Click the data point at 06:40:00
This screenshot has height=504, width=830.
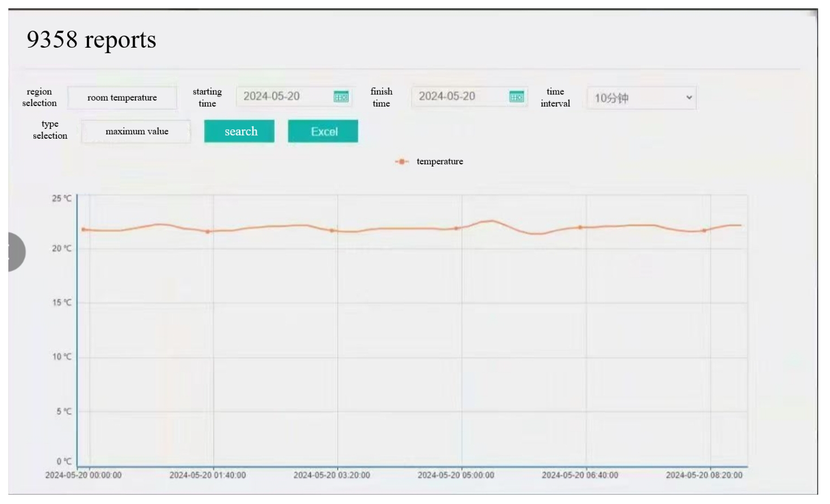pyautogui.click(x=580, y=227)
